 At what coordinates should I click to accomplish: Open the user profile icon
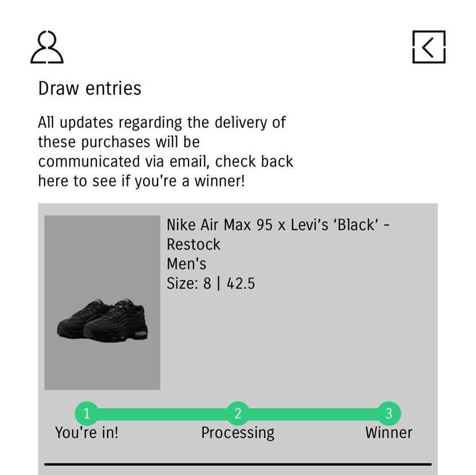[x=47, y=47]
